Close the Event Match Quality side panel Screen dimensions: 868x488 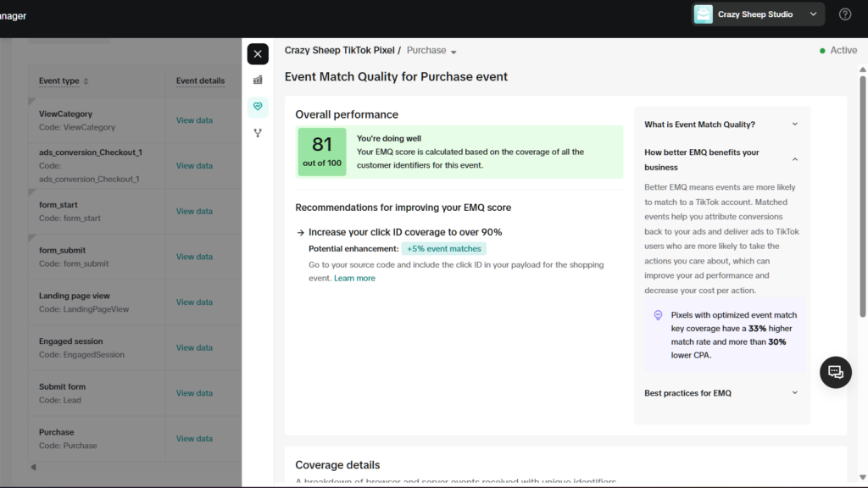tap(258, 54)
